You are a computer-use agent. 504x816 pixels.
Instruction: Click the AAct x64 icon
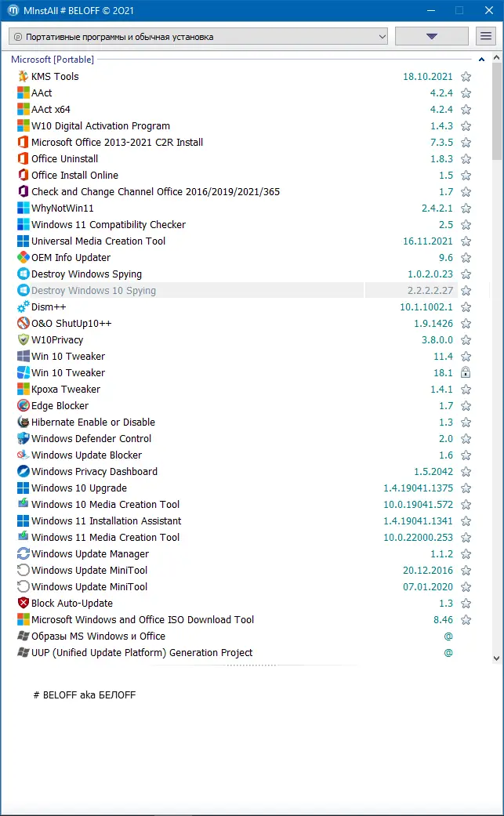pos(23,109)
